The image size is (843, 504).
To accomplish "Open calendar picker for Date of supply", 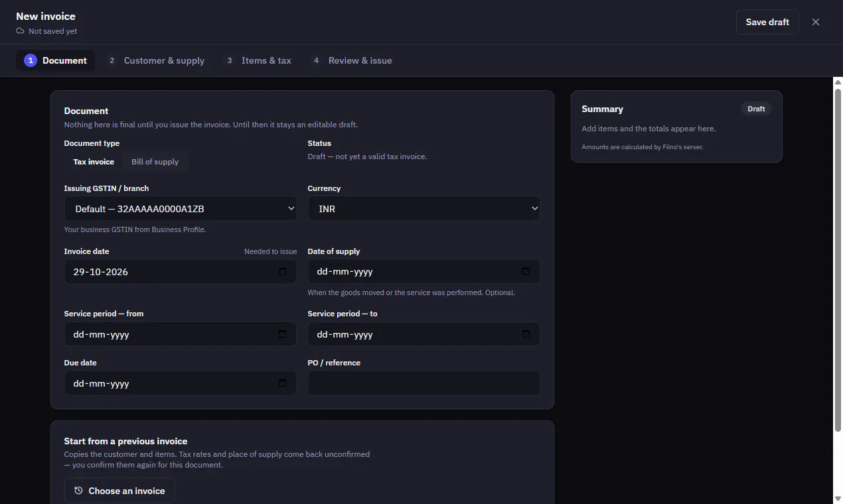I will point(526,272).
